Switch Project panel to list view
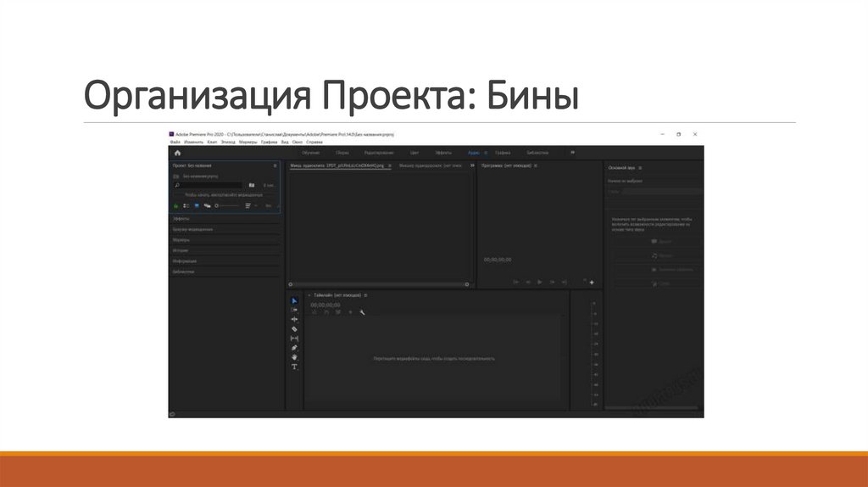 pyautogui.click(x=186, y=205)
